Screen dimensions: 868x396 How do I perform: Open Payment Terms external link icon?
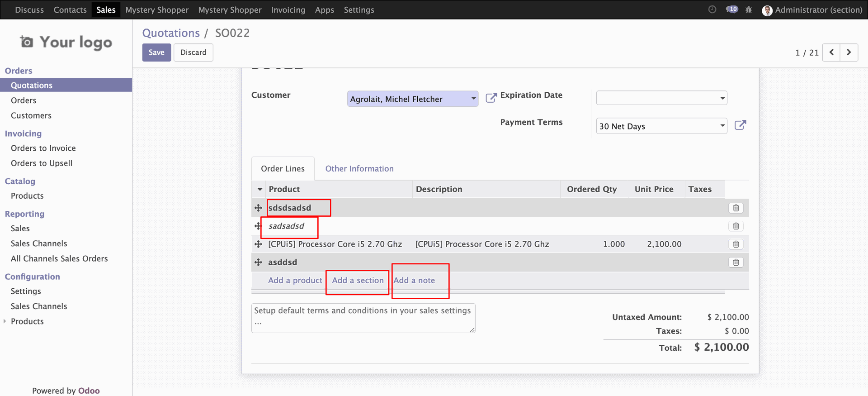click(x=740, y=125)
